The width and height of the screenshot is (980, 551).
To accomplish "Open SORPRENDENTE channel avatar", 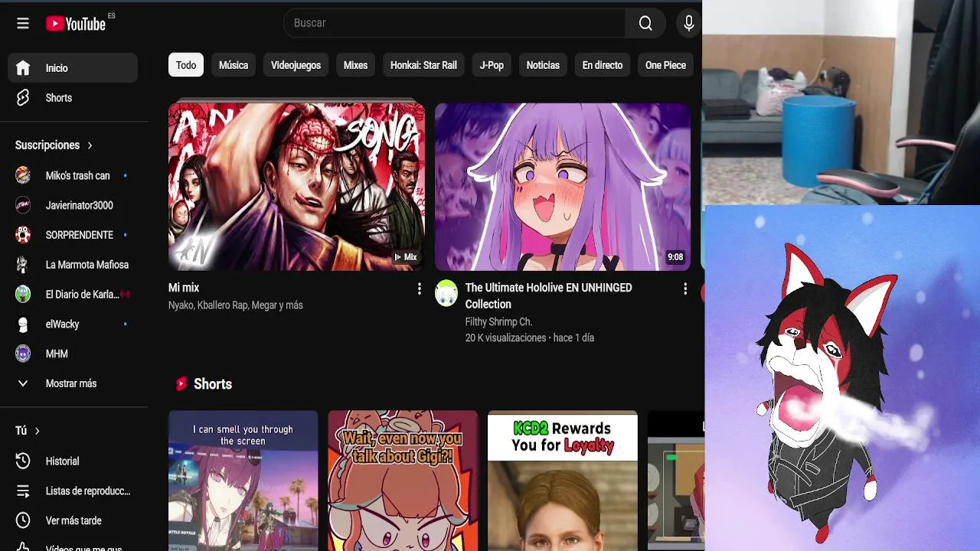I will point(23,235).
